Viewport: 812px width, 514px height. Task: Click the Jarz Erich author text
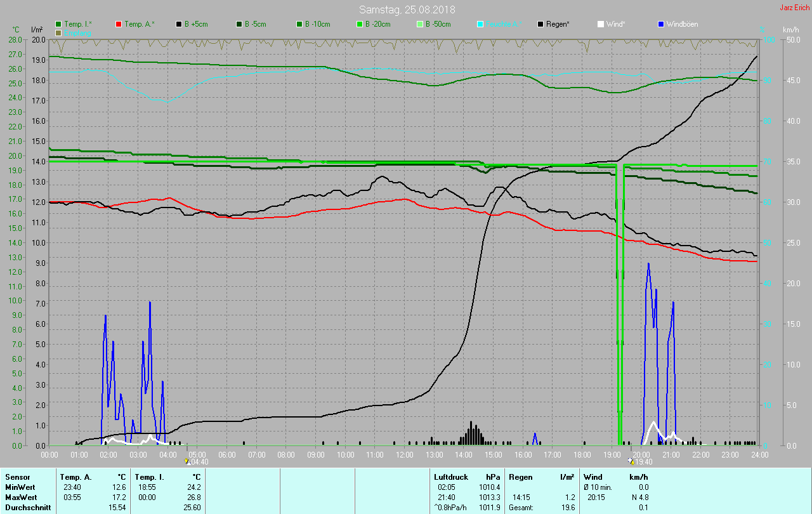(x=794, y=8)
